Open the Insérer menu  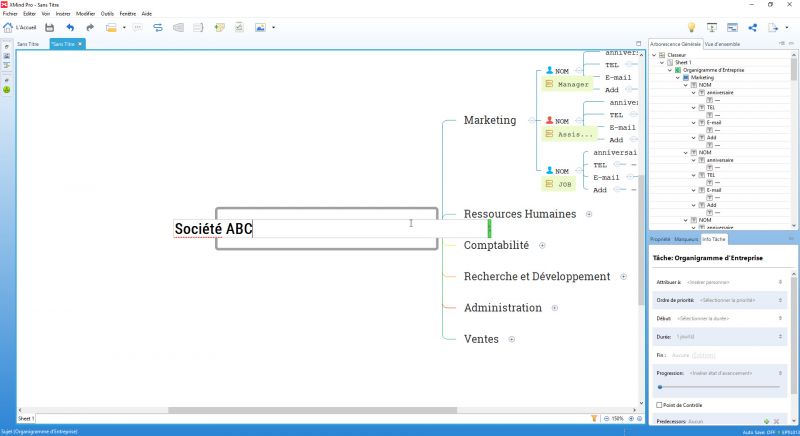pyautogui.click(x=63, y=14)
